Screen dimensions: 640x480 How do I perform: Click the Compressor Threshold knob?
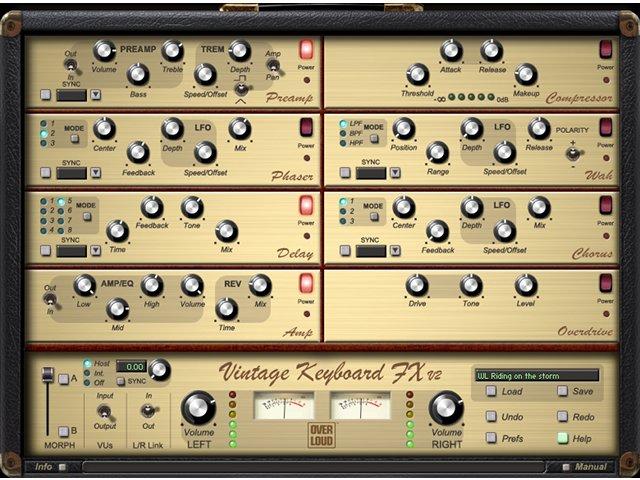pyautogui.click(x=417, y=74)
